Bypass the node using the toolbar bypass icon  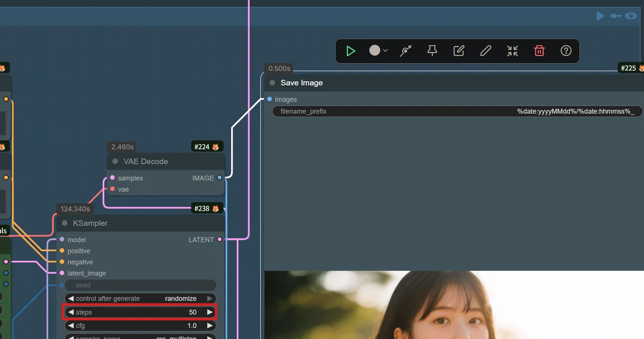[406, 51]
